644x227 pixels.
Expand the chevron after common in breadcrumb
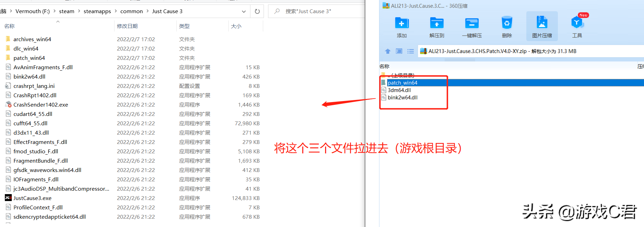[148, 11]
